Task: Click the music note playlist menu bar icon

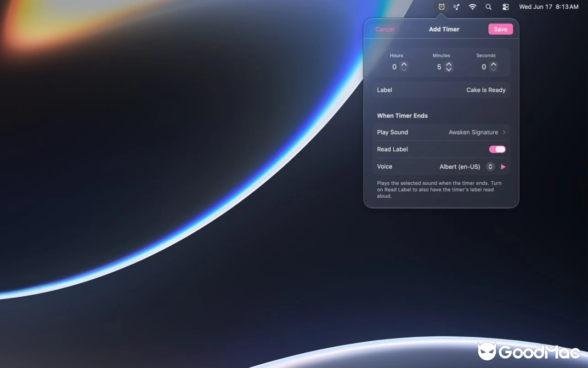Action: pyautogui.click(x=456, y=7)
